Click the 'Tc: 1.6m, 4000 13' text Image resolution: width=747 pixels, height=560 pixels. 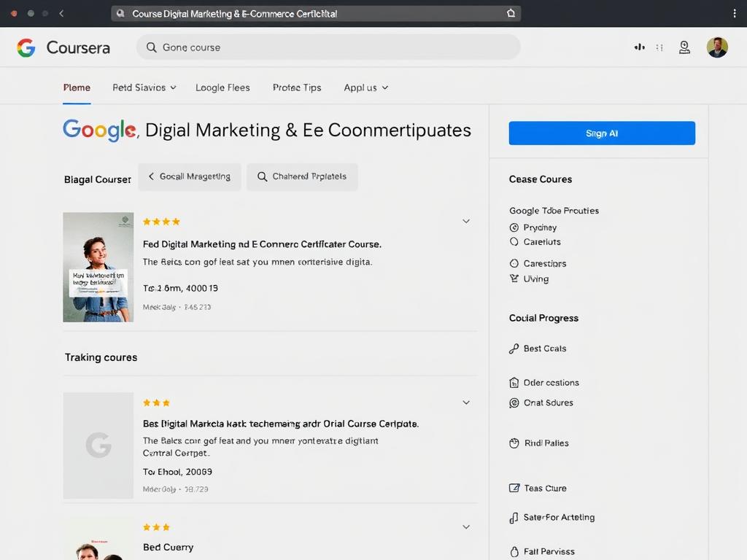tap(180, 288)
